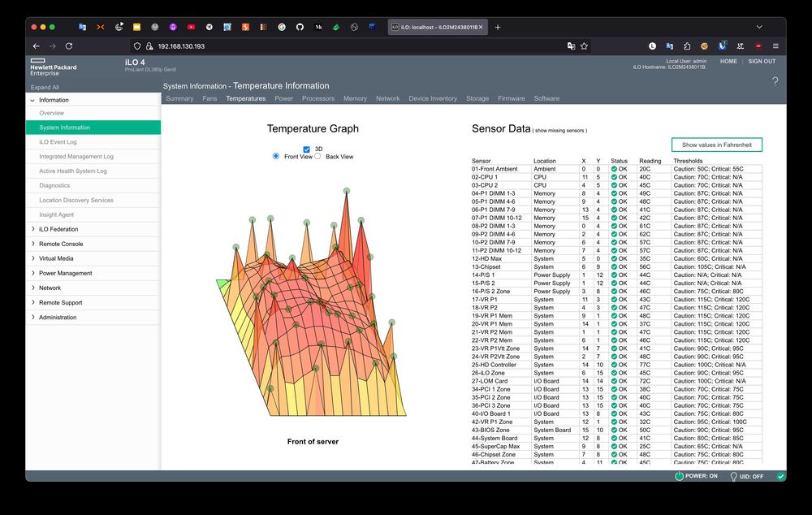Click the UID light bulb icon
This screenshot has width=812, height=515.
pos(733,477)
